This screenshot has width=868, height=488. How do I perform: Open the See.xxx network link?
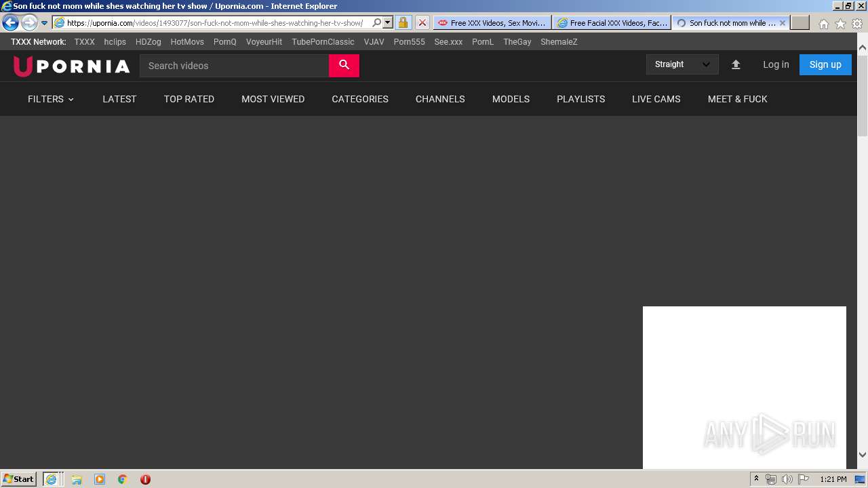pyautogui.click(x=448, y=41)
